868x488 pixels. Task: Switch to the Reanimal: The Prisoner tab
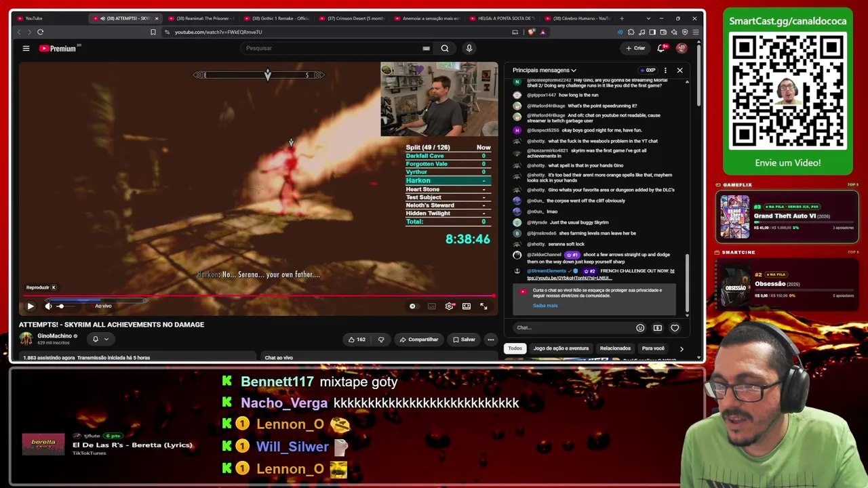(200, 18)
